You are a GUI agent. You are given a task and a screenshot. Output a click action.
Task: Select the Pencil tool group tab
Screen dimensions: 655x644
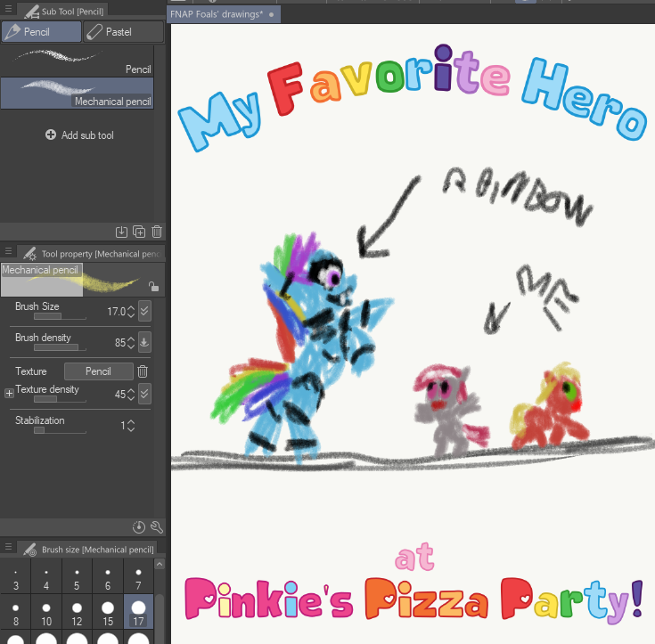pyautogui.click(x=41, y=32)
